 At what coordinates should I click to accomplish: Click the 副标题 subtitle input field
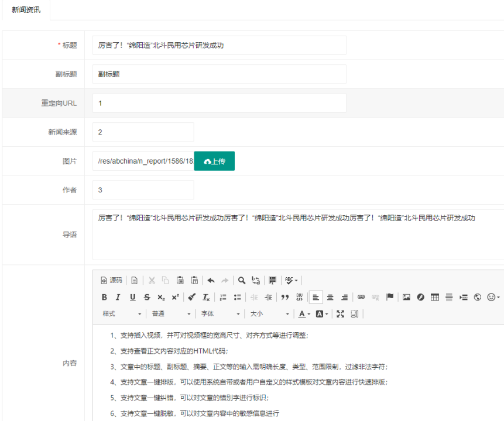219,74
